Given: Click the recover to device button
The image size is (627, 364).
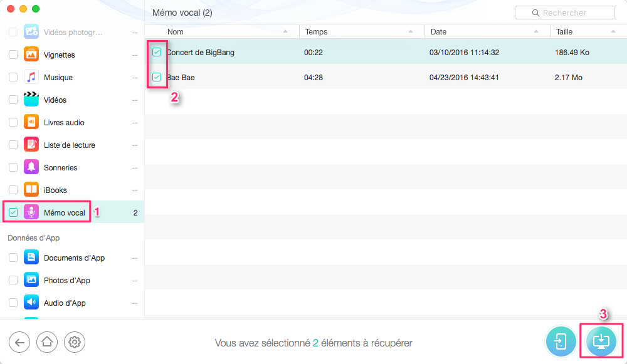Looking at the screenshot, I should [x=561, y=341].
